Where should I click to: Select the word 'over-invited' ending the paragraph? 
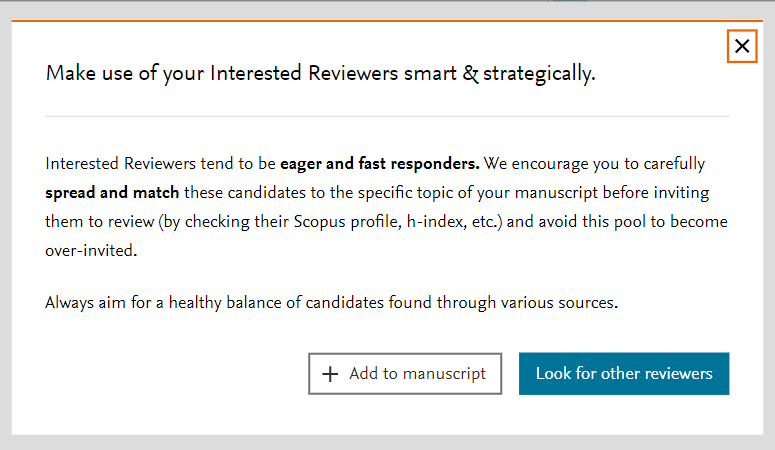pyautogui.click(x=90, y=250)
